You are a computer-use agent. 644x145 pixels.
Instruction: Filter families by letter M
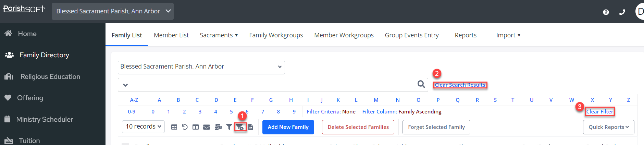pyautogui.click(x=376, y=100)
